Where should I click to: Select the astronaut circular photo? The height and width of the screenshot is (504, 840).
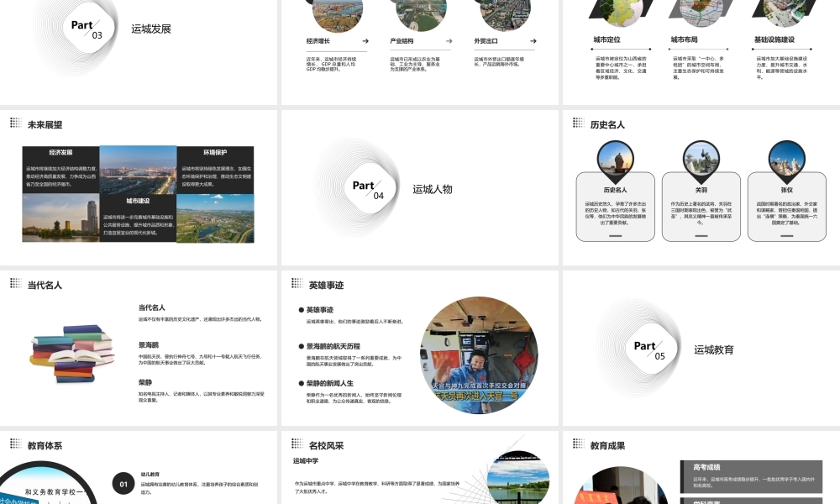tap(479, 355)
